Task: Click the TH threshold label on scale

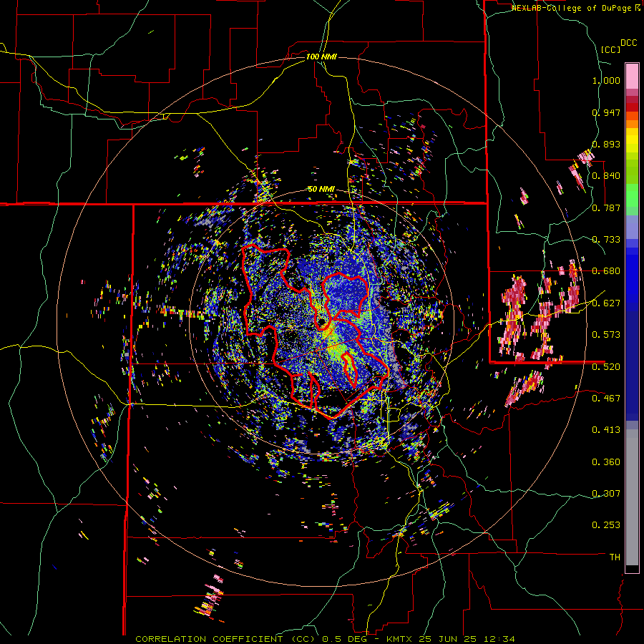Action: (x=615, y=557)
